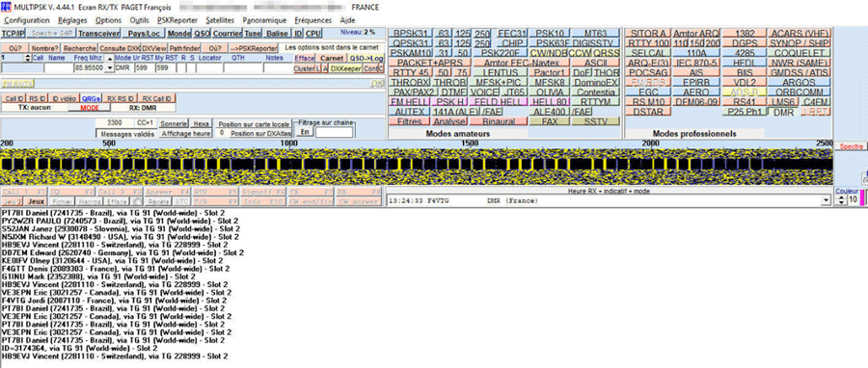Select the SITOR A mode

[x=649, y=33]
